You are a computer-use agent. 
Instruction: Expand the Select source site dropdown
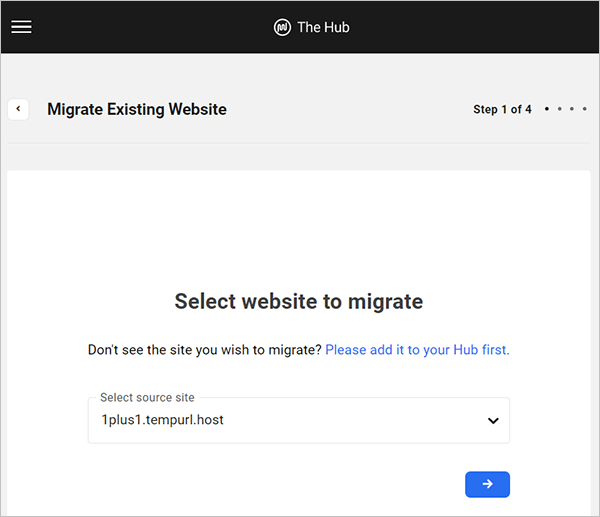coord(298,420)
